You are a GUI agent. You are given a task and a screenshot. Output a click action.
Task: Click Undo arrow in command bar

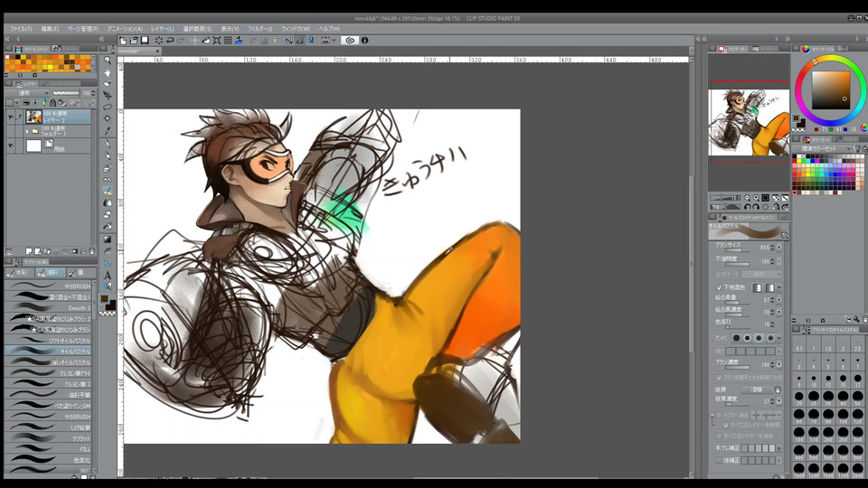pyautogui.click(x=170, y=41)
